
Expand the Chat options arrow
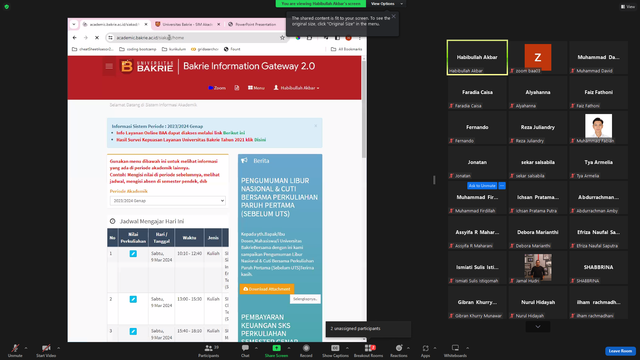tap(256, 348)
